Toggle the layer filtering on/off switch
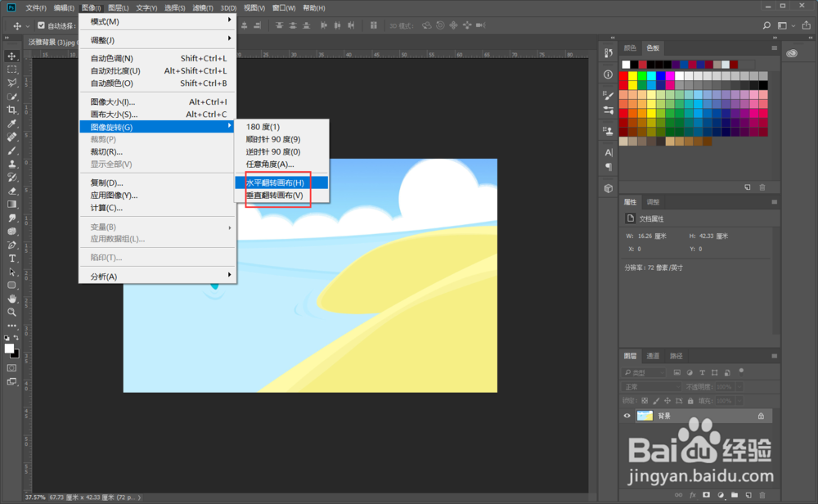 (741, 372)
